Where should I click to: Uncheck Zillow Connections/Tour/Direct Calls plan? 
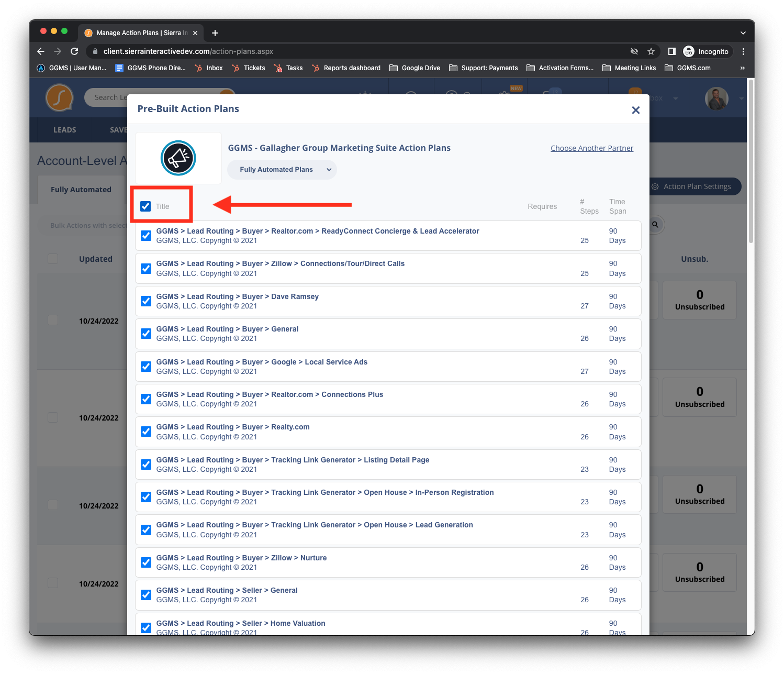click(x=146, y=269)
